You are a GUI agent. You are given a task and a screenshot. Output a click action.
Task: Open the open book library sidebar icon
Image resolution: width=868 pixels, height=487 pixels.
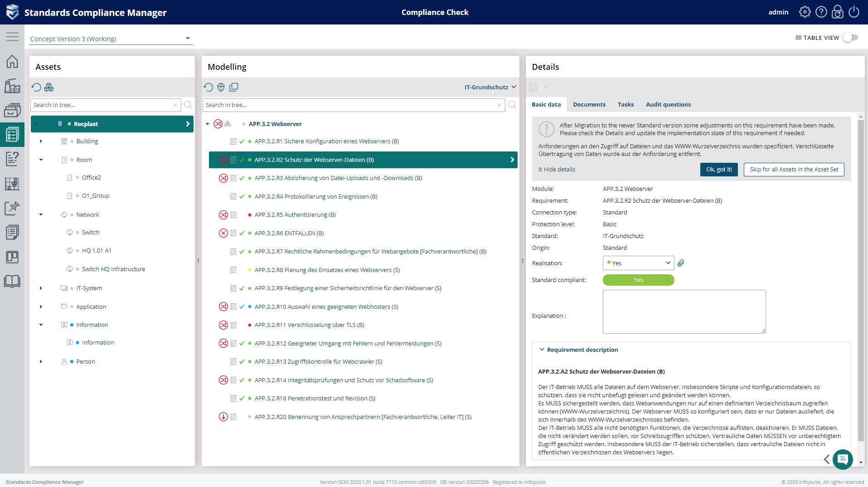click(x=12, y=281)
